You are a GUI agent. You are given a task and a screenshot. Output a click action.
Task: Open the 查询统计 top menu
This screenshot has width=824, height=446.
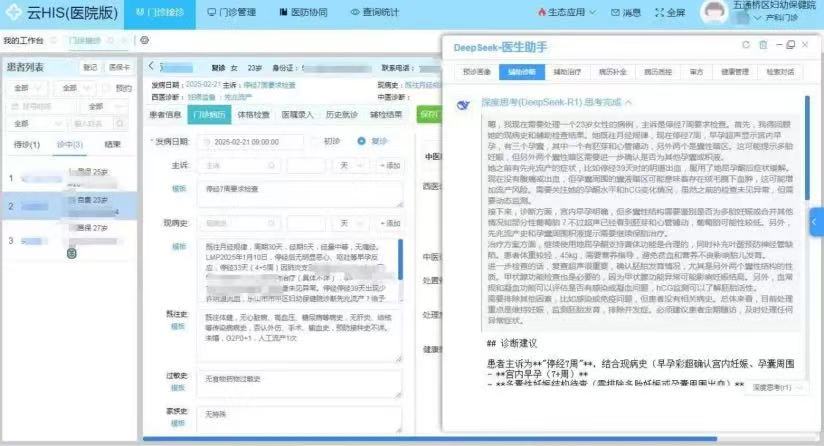pos(375,12)
